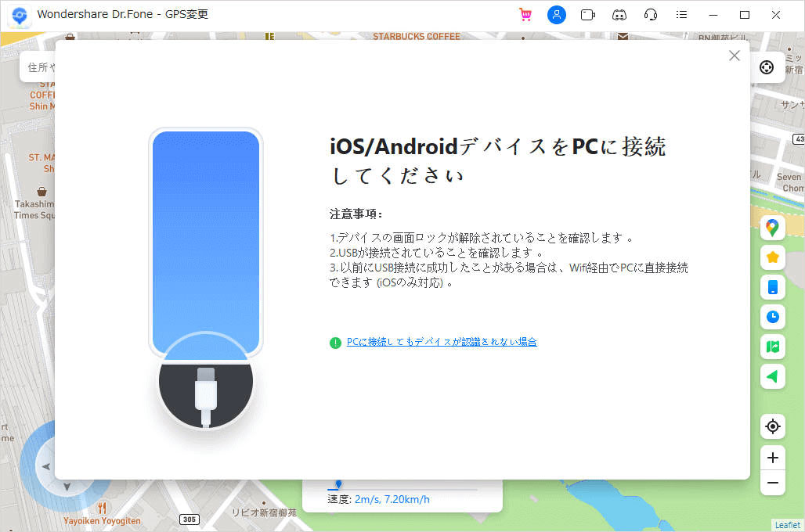The height and width of the screenshot is (532, 805).
Task: Click the joystick down arrow
Action: coord(67,487)
